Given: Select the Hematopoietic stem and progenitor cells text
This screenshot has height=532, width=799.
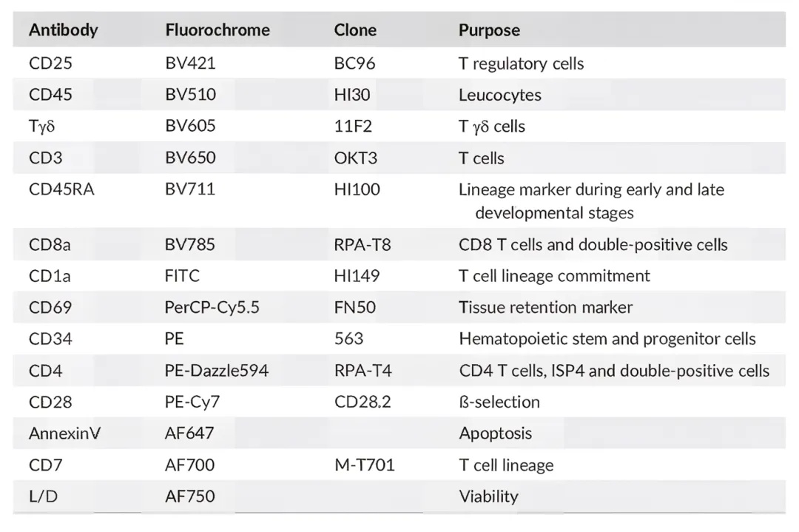Looking at the screenshot, I should [x=607, y=339].
